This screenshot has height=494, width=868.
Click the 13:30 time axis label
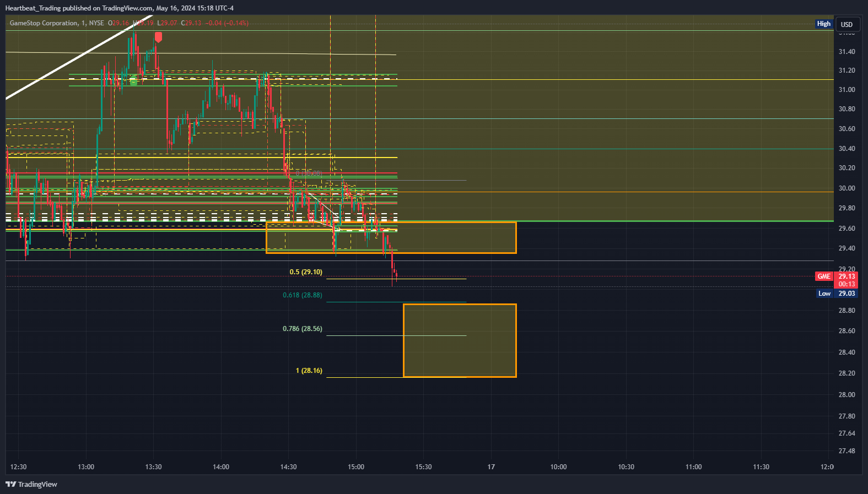153,467
